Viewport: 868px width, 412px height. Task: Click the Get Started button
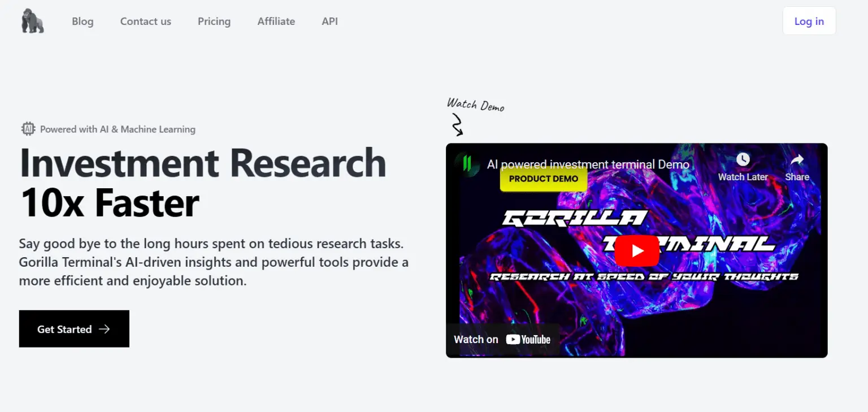click(x=74, y=329)
